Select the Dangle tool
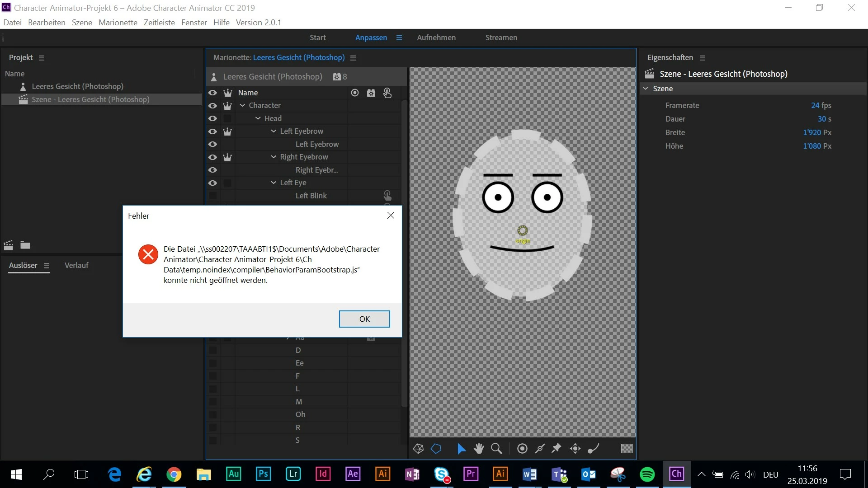The image size is (868, 488). (593, 448)
